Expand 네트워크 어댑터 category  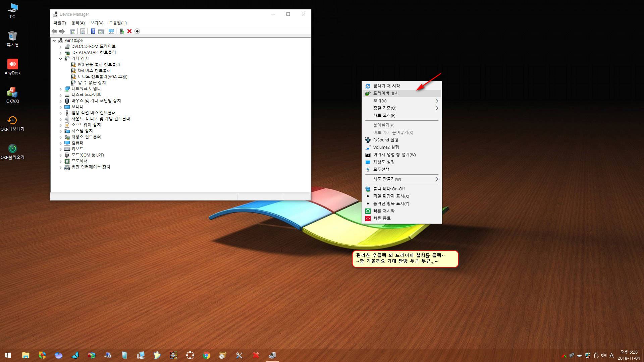click(x=61, y=89)
